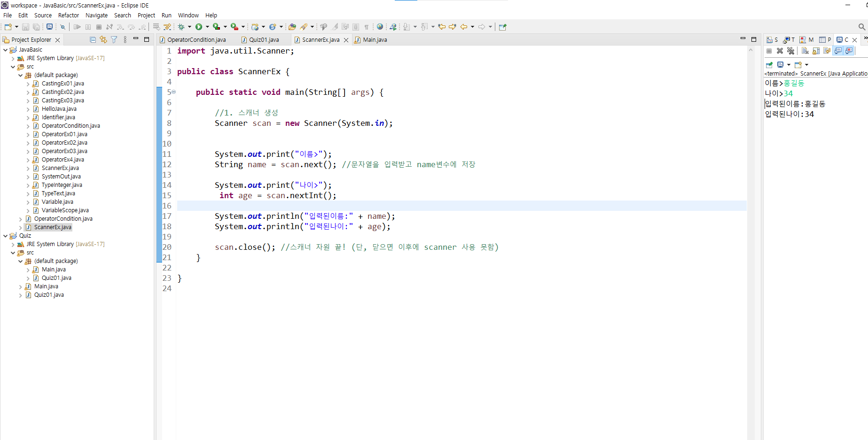Click the Search flashlight toolbar icon
The width and height of the screenshot is (868, 440).
[304, 27]
